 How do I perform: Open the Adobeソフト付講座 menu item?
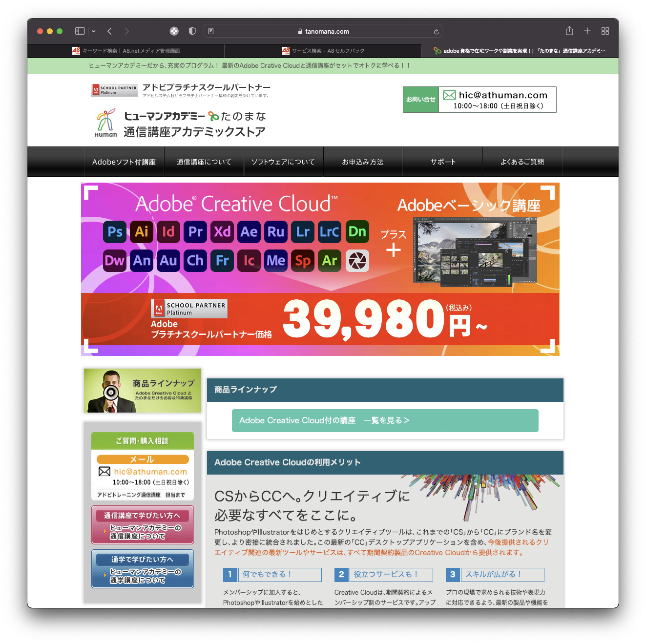point(124,162)
